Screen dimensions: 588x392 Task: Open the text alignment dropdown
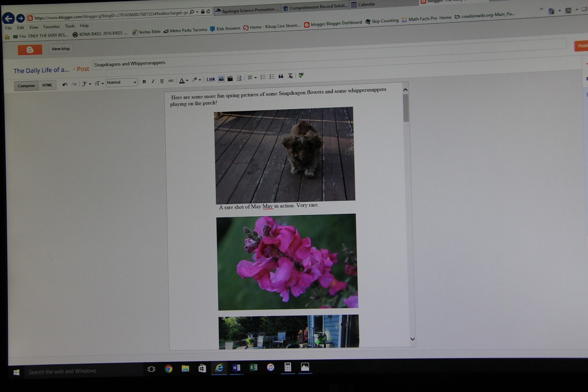252,77
